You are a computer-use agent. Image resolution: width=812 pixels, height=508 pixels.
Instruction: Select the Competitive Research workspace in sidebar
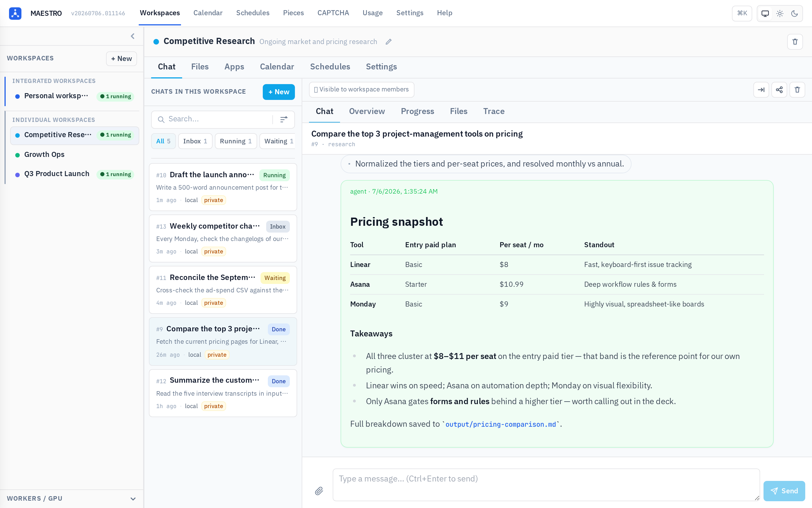74,135
